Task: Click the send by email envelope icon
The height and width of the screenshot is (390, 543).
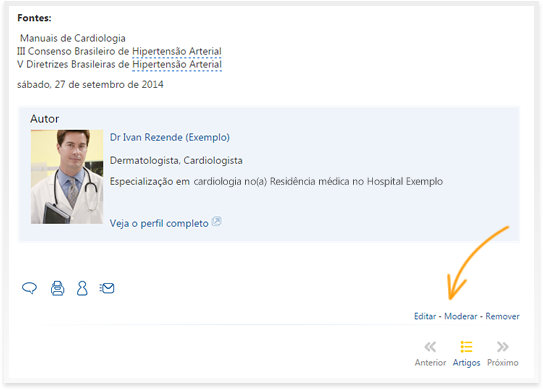Action: pos(107,288)
